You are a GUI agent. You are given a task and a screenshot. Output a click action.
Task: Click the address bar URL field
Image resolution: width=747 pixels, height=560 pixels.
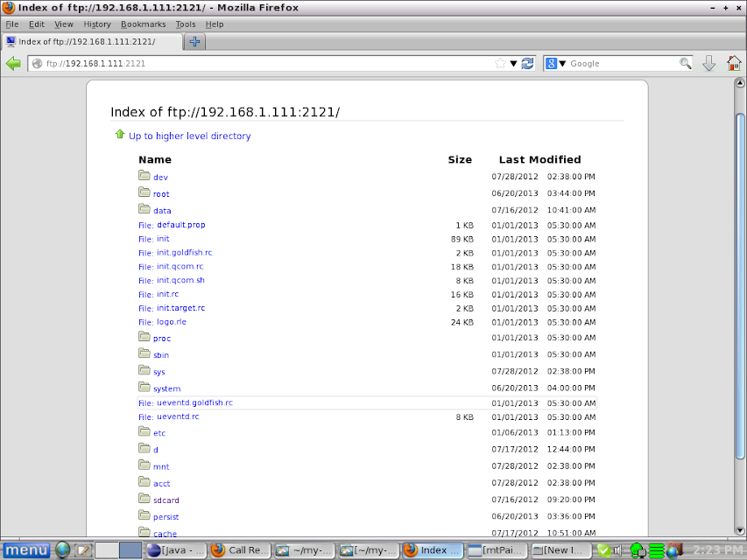263,63
